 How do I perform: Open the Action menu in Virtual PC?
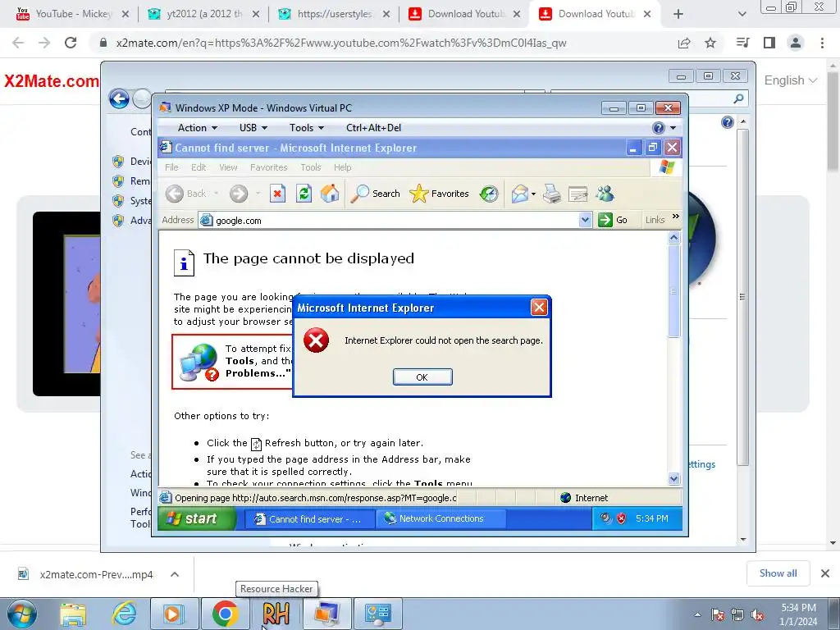point(197,127)
